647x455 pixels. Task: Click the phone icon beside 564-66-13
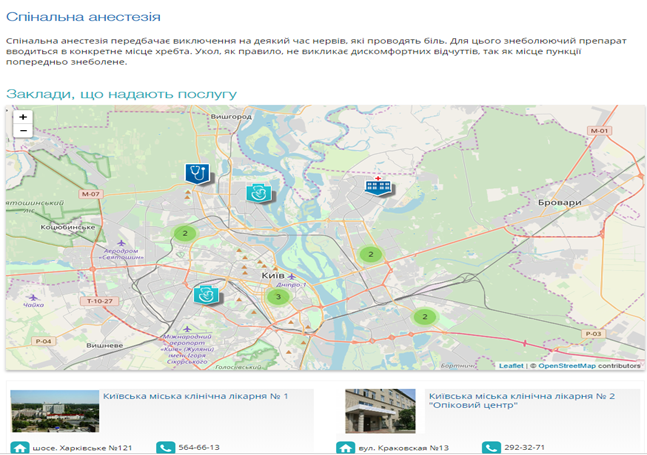165,447
